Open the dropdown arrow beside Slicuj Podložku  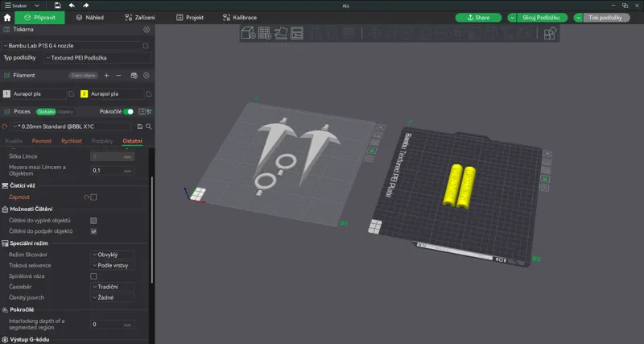point(512,18)
